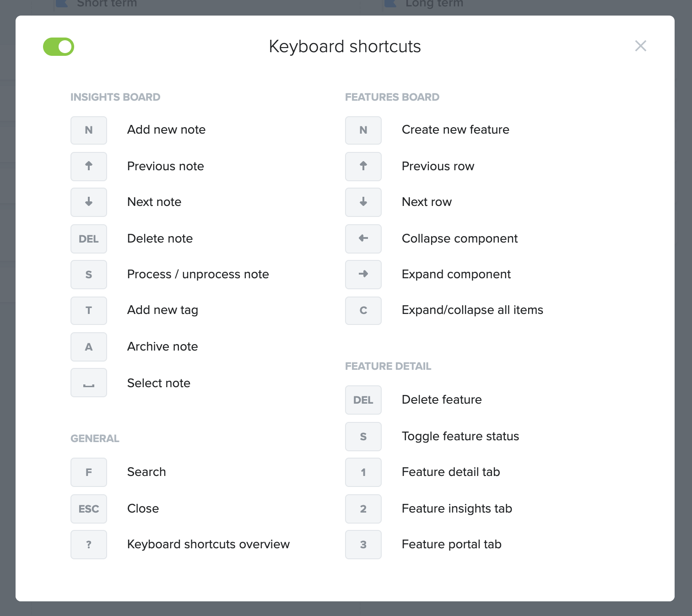Click the 'Previous row' label

coord(438,166)
